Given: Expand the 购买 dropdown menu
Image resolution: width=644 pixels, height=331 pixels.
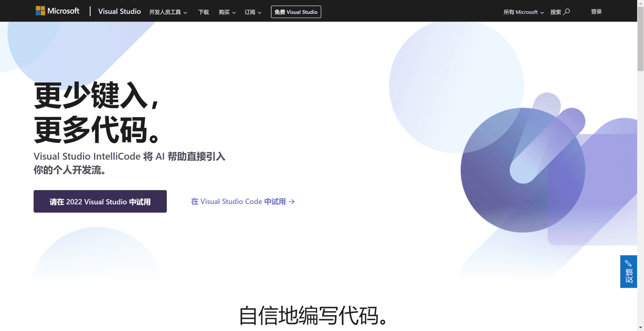Looking at the screenshot, I should tap(227, 12).
